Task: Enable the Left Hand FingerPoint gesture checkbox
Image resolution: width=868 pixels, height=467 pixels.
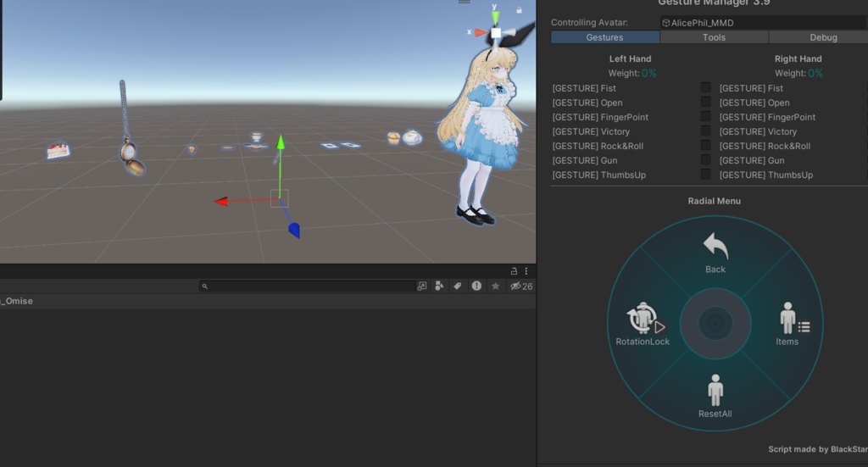Action: point(706,116)
